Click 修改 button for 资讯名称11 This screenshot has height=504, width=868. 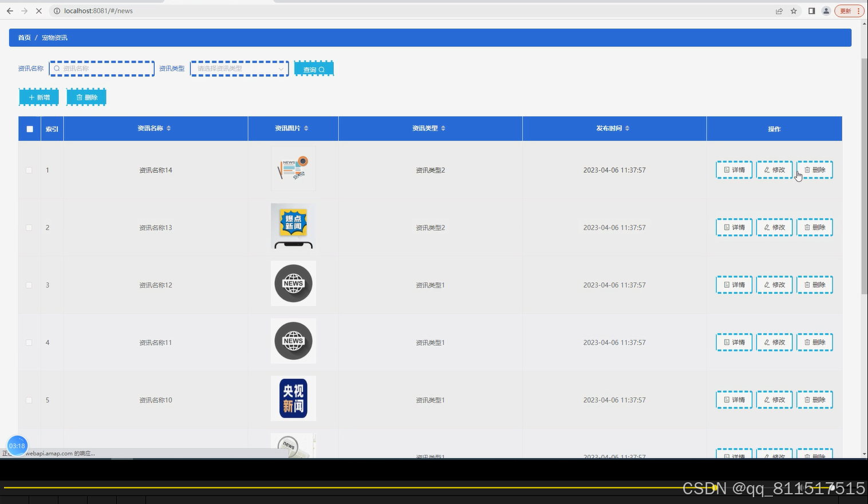775,342
